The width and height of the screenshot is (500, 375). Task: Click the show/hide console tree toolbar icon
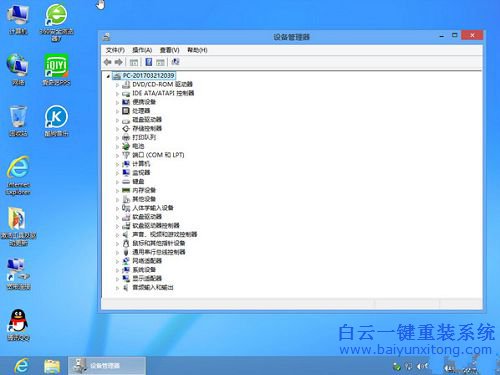click(134, 62)
